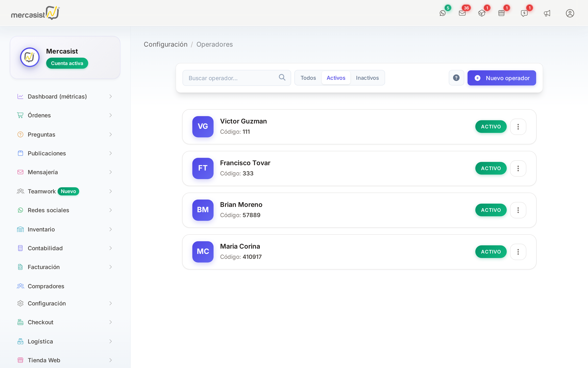This screenshot has height=368, width=588.
Task: Open options menu for Brian Moreno
Action: click(518, 210)
